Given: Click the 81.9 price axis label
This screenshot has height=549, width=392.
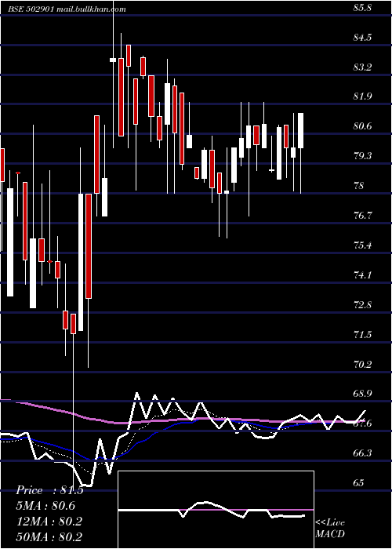Looking at the screenshot, I should coord(362,96).
